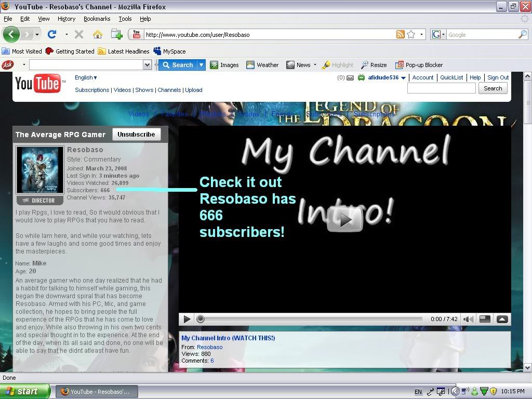Open the Windows Start menu
The height and width of the screenshot is (399, 532).
[x=25, y=391]
